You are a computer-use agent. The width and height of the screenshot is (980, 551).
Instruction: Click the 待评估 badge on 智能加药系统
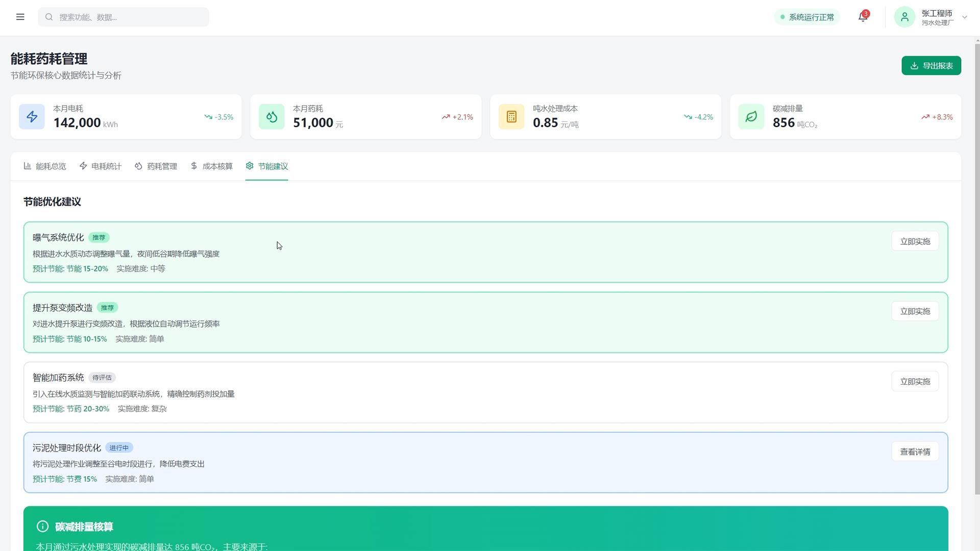coord(102,378)
